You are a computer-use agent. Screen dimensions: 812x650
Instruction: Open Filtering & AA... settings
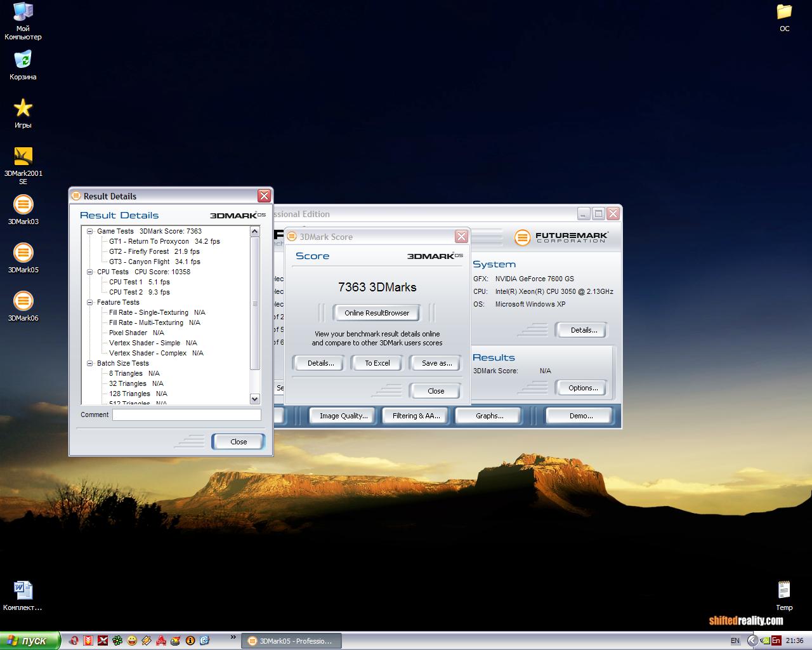[x=416, y=416]
